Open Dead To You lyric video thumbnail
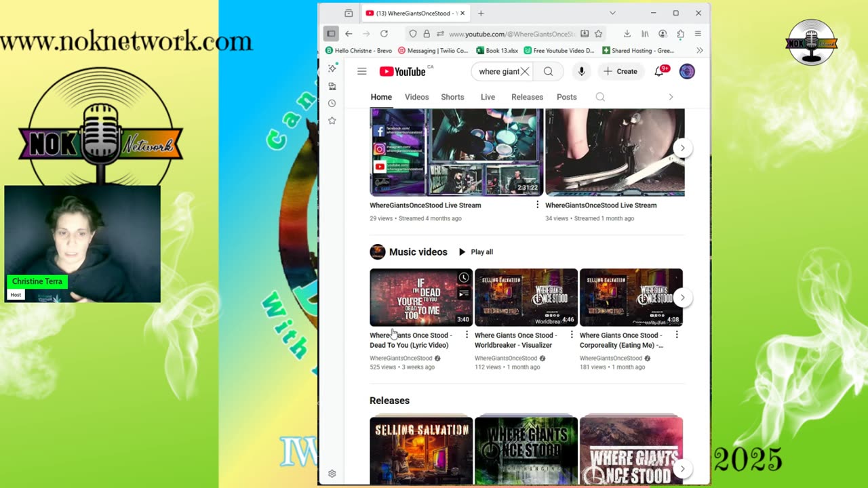 point(421,298)
